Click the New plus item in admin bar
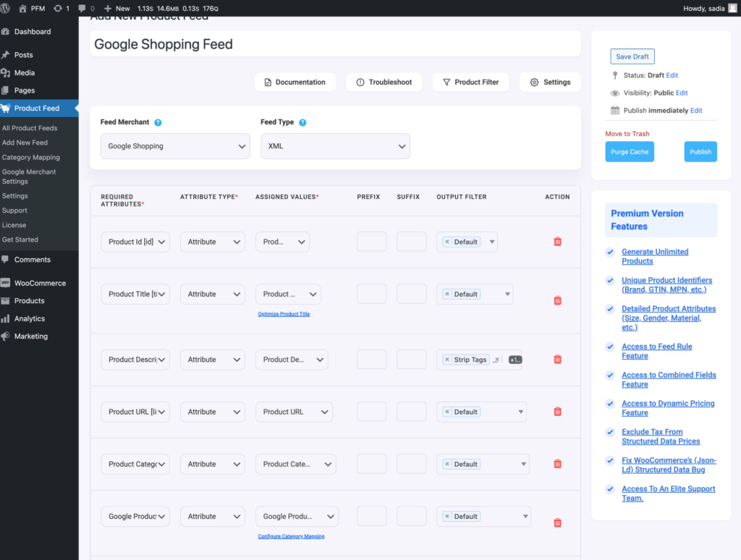741x560 pixels. [117, 9]
